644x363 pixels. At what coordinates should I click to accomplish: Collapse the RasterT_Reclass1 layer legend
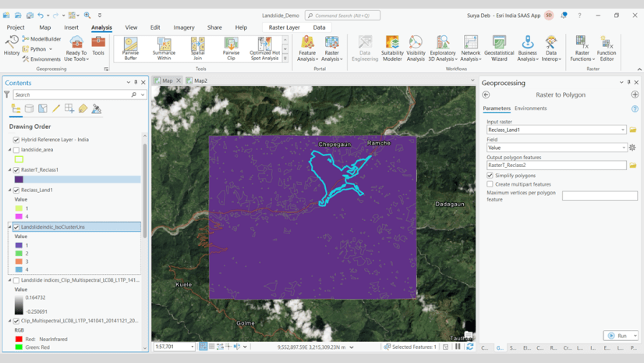point(10,169)
